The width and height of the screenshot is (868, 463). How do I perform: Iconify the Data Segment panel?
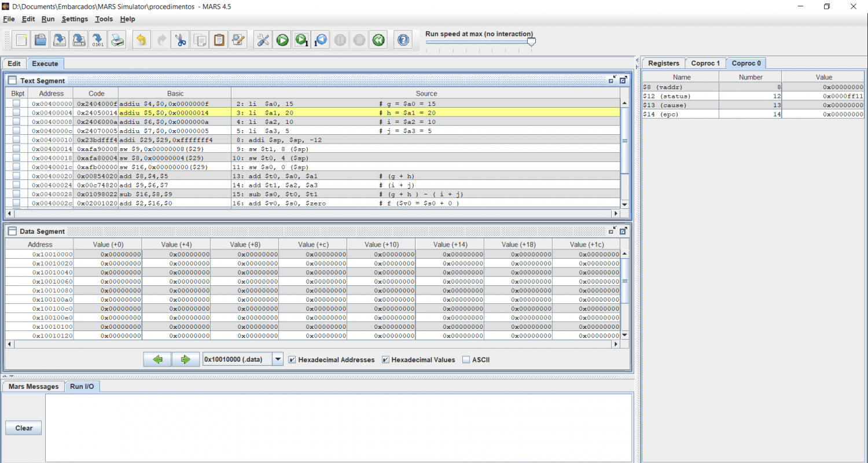612,231
